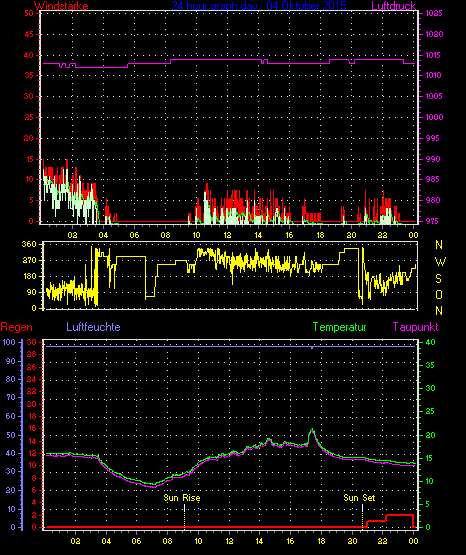The width and height of the screenshot is (466, 555).
Task: Click the 100 humidity axis value
Action: (x=9, y=342)
